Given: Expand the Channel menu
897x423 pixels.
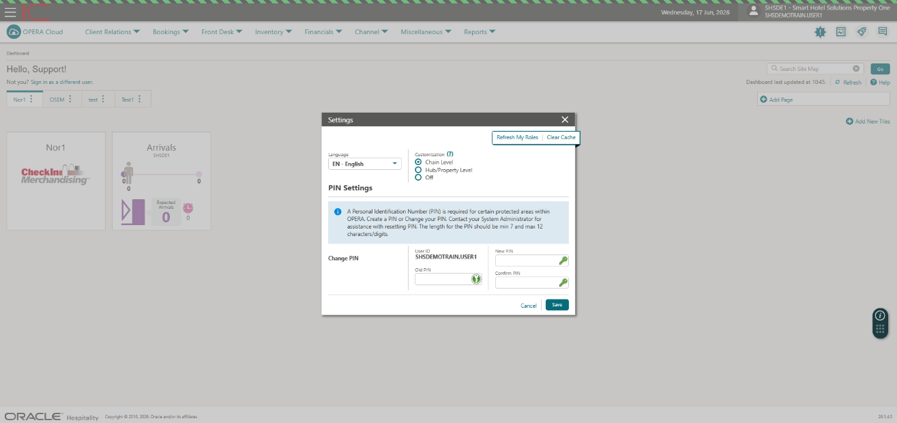Looking at the screenshot, I should pyautogui.click(x=371, y=32).
